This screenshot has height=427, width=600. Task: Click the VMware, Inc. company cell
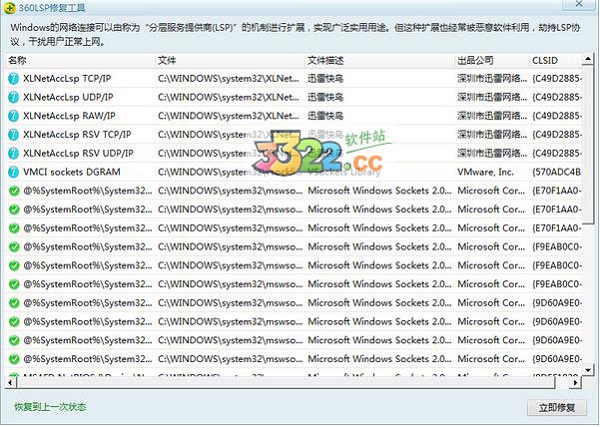(485, 172)
